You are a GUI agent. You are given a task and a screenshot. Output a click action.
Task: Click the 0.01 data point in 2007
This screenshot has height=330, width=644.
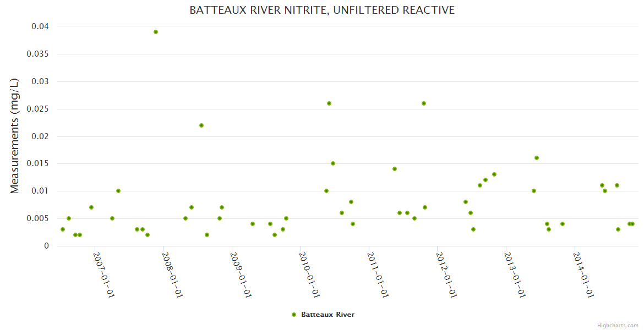point(118,191)
